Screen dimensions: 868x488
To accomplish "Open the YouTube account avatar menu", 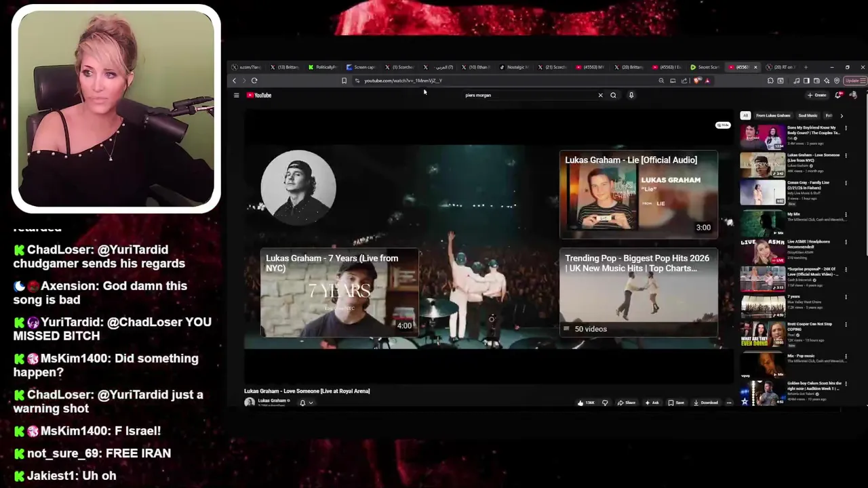I will [852, 96].
